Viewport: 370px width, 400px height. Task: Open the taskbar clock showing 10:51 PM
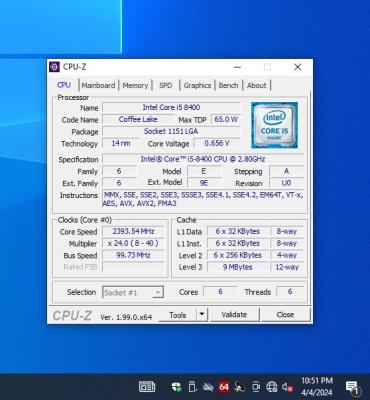coord(317,386)
